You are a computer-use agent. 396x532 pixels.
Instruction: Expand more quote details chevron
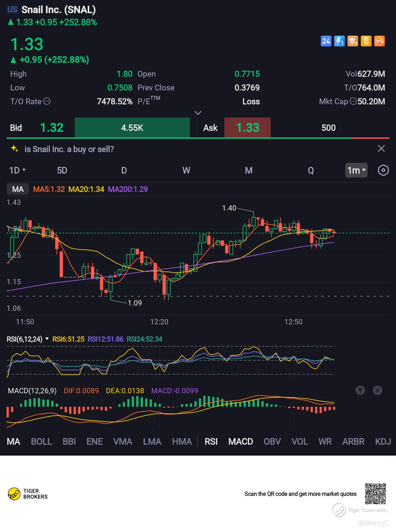pos(198,113)
